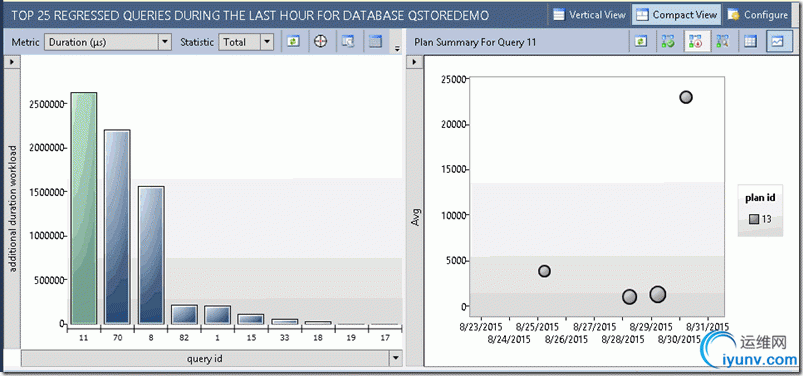The width and height of the screenshot is (803, 376).
Task: Click the Force Plan icon
Action: point(668,41)
